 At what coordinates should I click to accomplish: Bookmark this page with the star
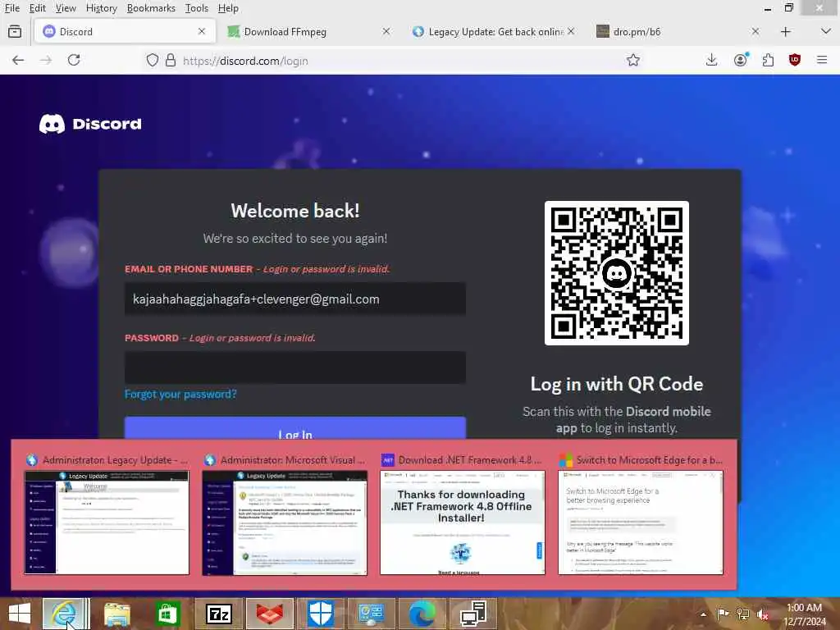633,60
